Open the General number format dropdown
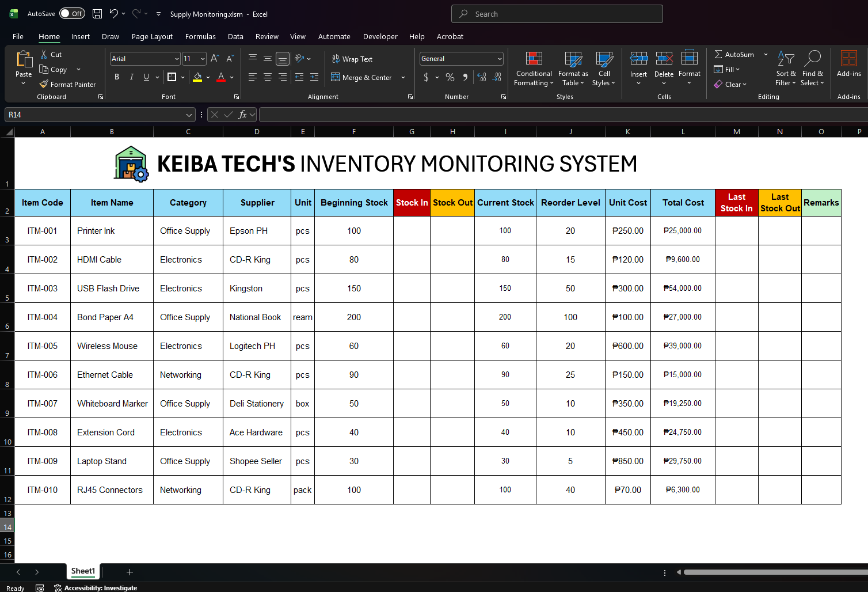This screenshot has height=592, width=868. coord(498,58)
